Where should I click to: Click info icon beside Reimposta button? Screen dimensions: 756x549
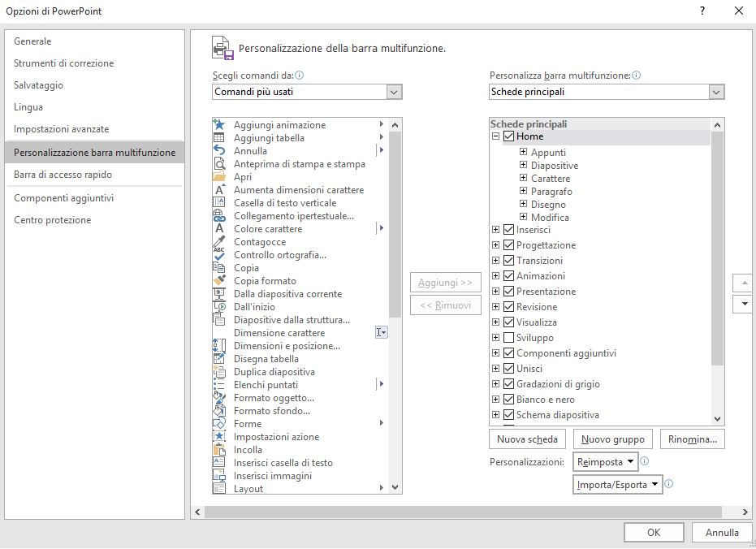tap(644, 461)
